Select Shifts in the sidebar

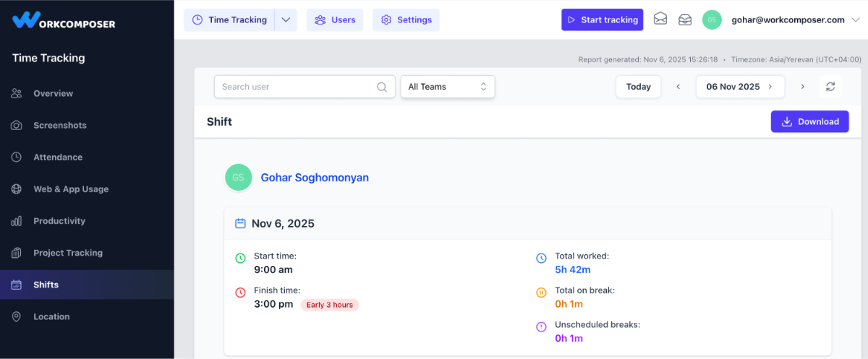tap(87, 285)
